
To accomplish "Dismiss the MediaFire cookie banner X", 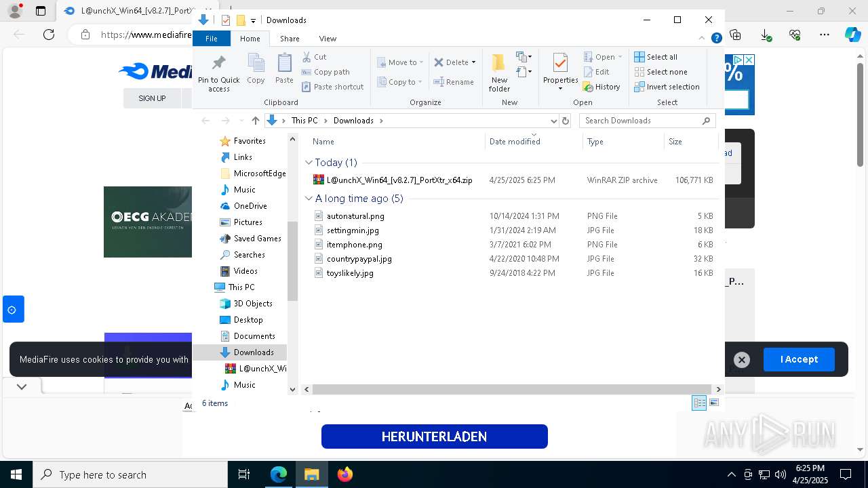I will coord(742,360).
